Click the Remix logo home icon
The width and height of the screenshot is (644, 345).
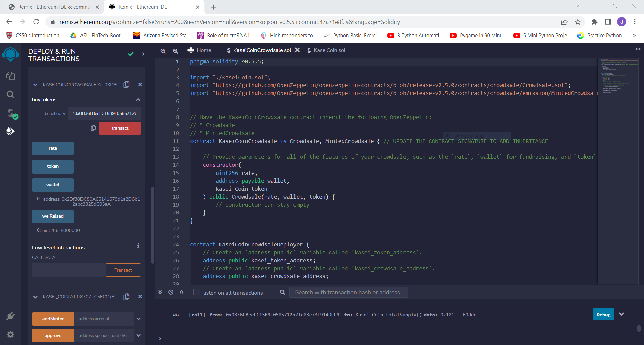coord(10,54)
